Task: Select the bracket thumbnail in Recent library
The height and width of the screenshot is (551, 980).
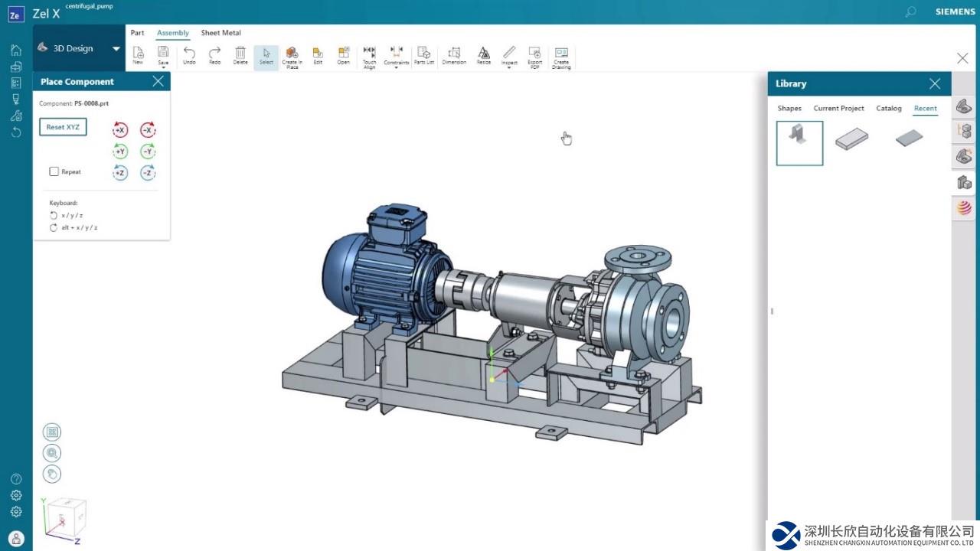Action: (x=799, y=143)
